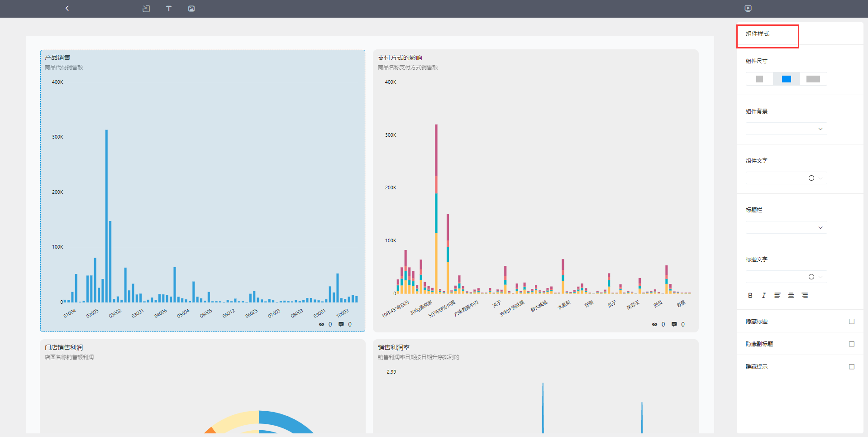
Task: Align title text center
Action: (x=791, y=295)
